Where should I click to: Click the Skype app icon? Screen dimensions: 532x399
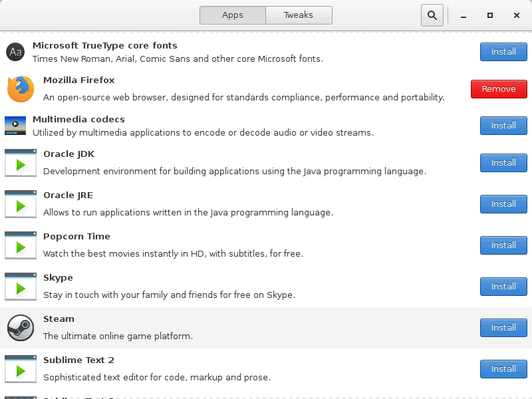point(21,287)
